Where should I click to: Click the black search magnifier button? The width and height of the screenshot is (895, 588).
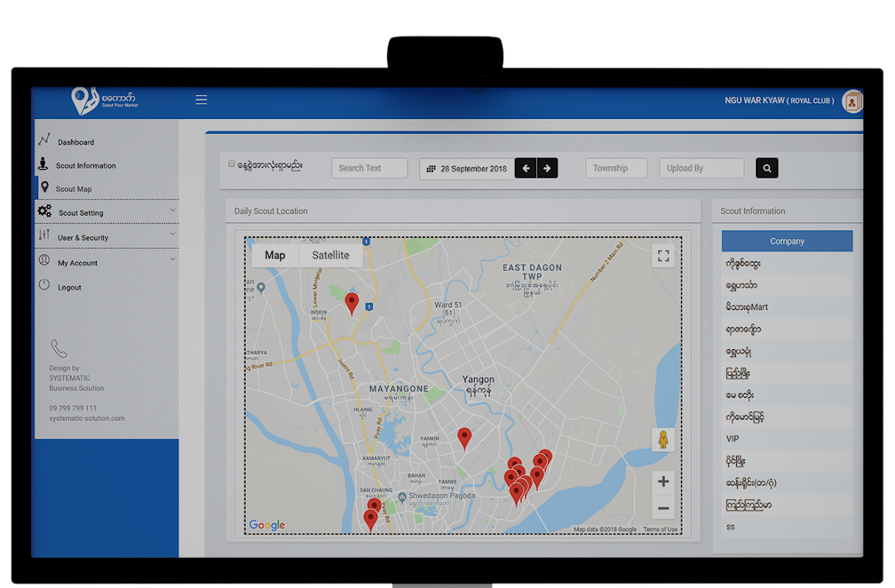coord(767,168)
